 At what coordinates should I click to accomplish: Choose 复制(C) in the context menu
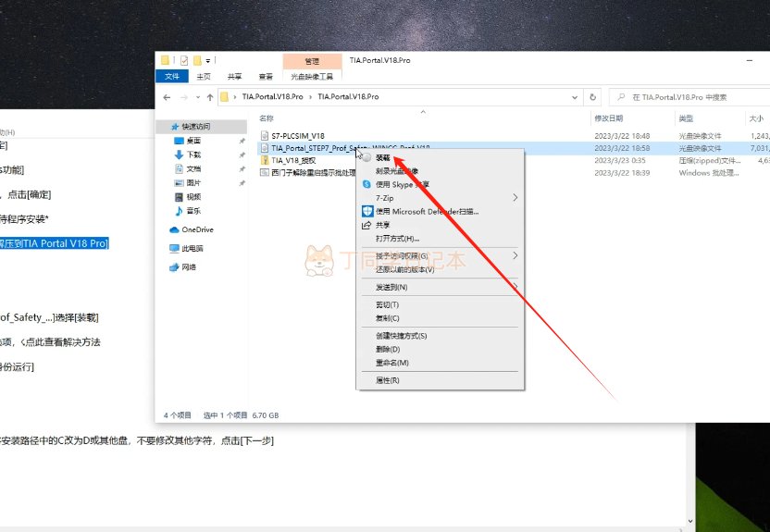pos(440,318)
